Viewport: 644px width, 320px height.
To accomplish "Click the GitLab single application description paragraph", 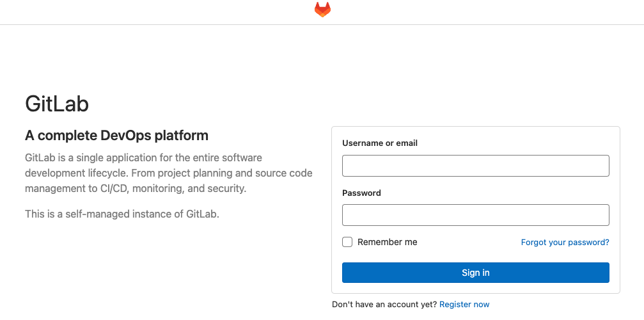I will point(169,173).
